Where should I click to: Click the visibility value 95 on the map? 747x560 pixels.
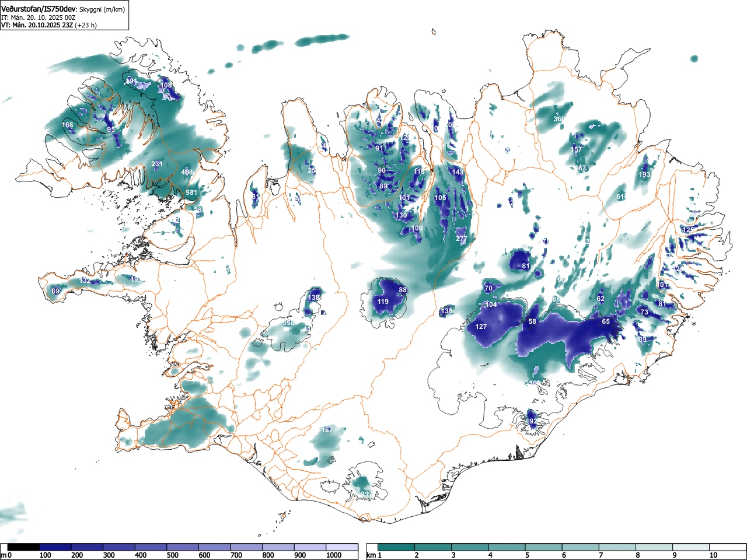click(x=111, y=129)
